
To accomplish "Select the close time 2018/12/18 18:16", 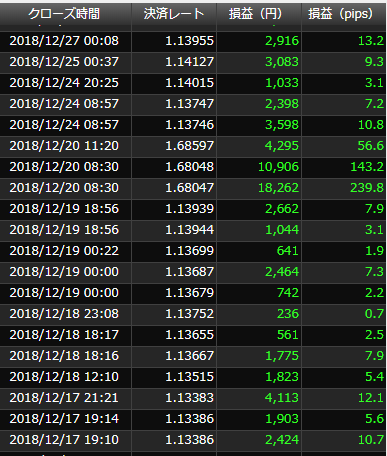I will pos(64,356).
